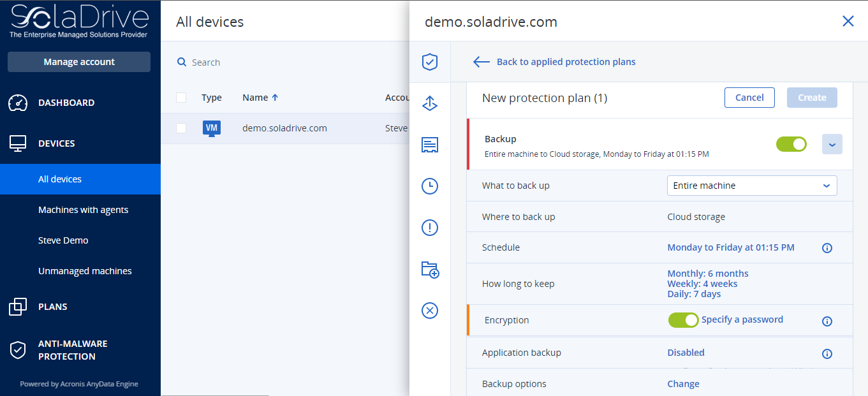The image size is (868, 396).
Task: Click Specify a password link
Action: pos(742,319)
